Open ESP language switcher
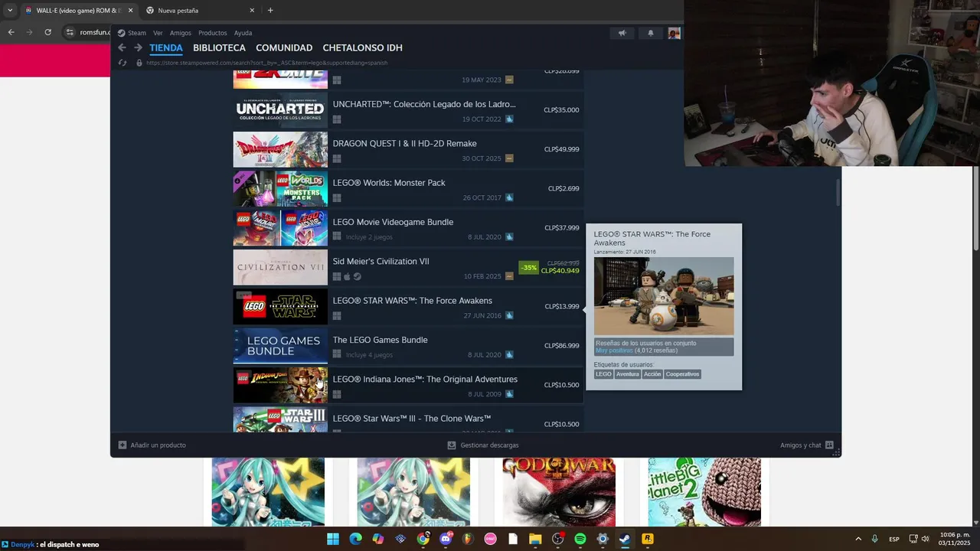980x551 pixels. [894, 539]
